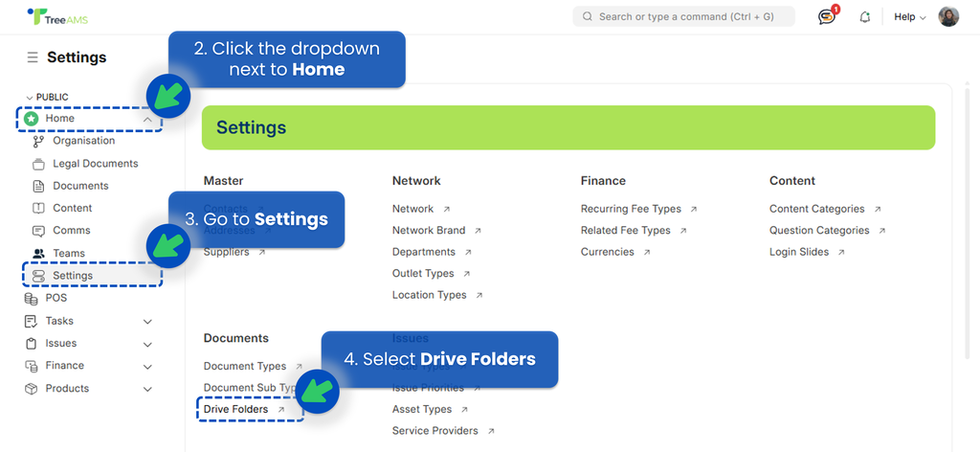The height and width of the screenshot is (452, 980).
Task: Open Documents in the sidebar menu
Action: click(80, 186)
